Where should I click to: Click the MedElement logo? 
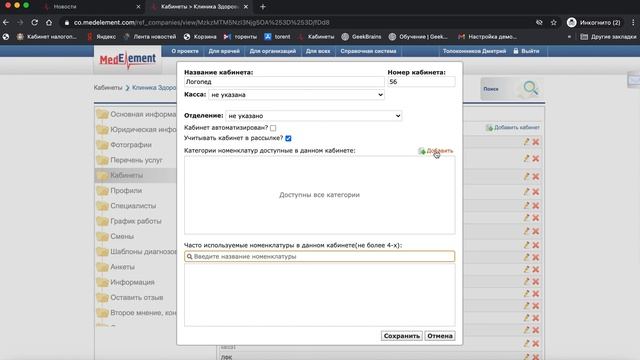coord(128,60)
